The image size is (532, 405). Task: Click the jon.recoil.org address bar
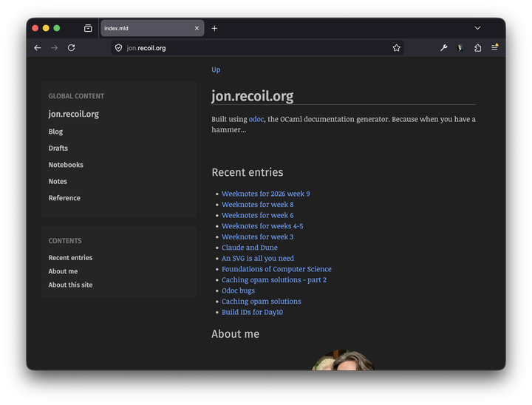pos(251,48)
